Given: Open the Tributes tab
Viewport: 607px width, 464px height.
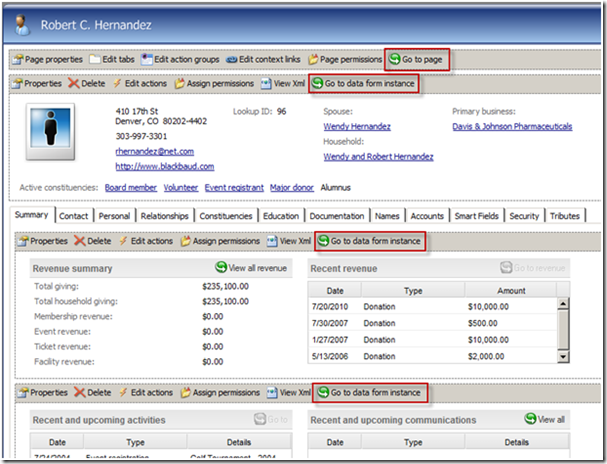Looking at the screenshot, I should 564,215.
